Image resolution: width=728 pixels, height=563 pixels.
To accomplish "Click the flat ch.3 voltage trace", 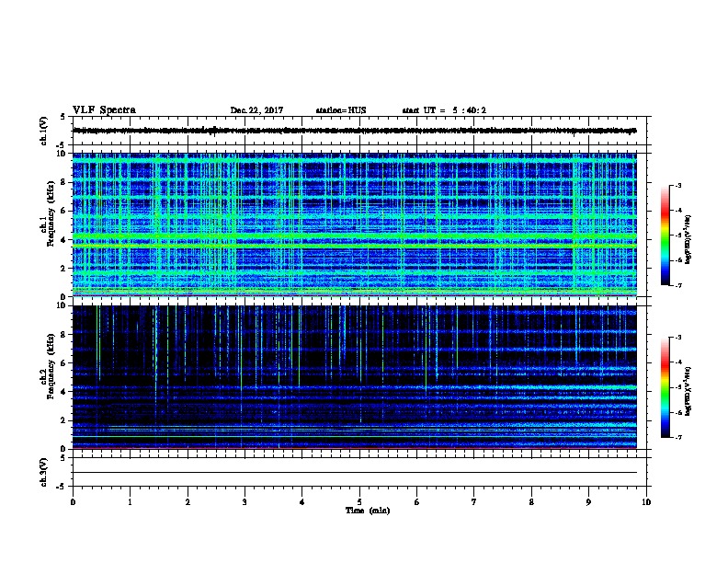I will pos(355,473).
